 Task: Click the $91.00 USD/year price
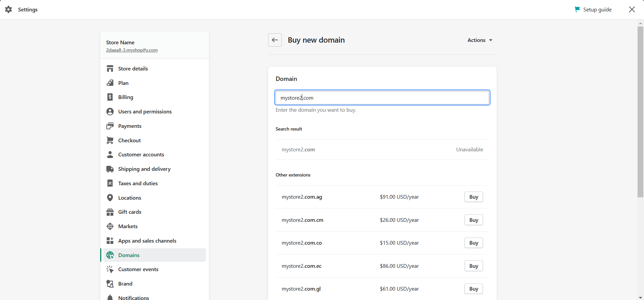[x=399, y=197]
